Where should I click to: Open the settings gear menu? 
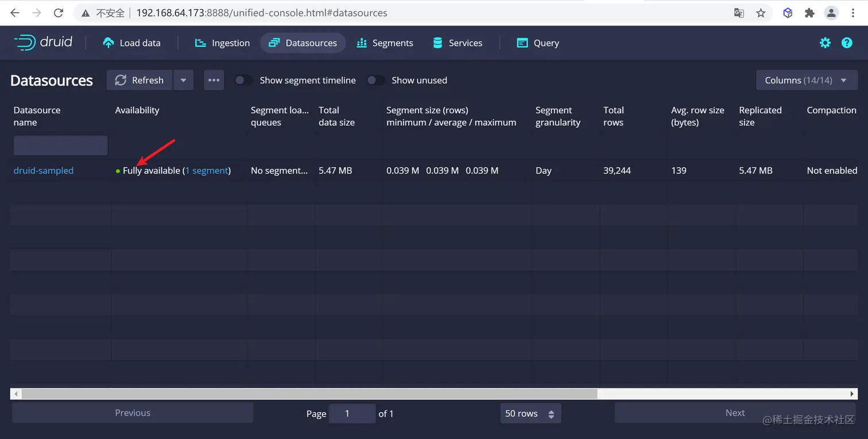pos(825,43)
